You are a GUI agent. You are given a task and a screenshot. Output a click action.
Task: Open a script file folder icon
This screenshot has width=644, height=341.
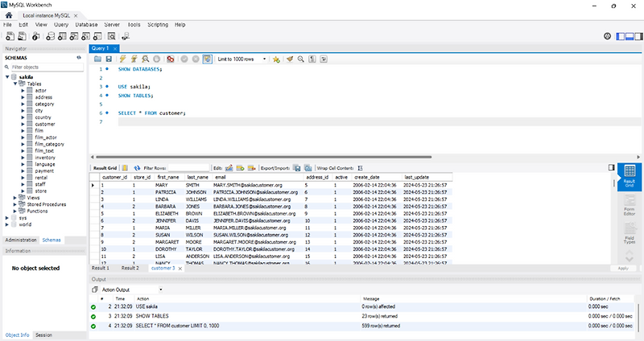97,59
